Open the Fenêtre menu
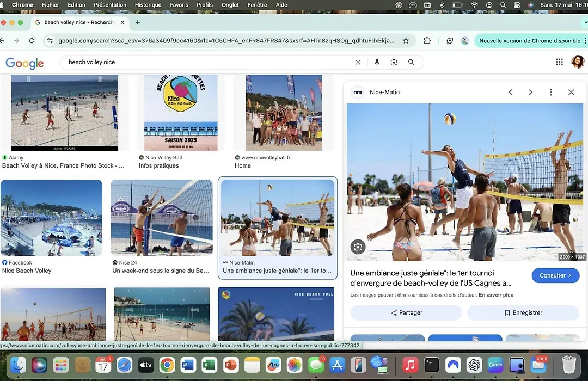Screen dimensions: 588x381 click(257, 5)
